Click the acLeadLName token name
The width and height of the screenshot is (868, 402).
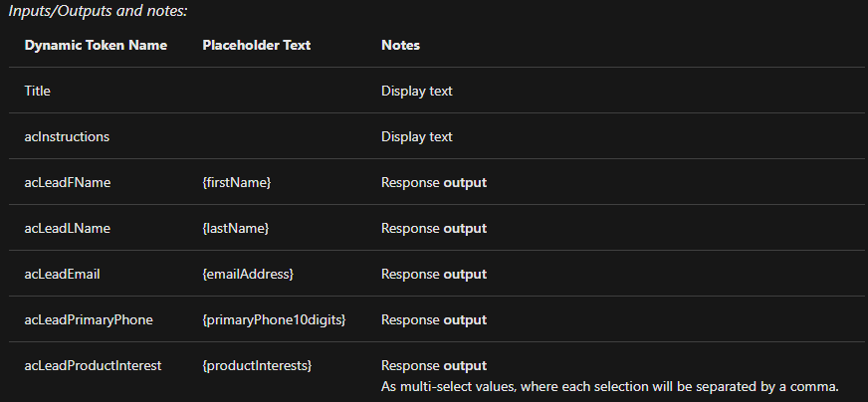tap(67, 228)
